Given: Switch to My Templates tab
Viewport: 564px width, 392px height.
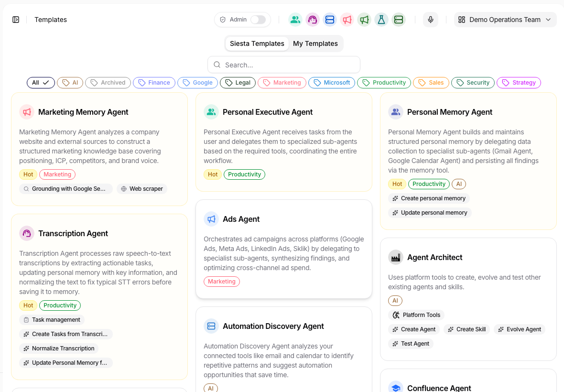Looking at the screenshot, I should tap(315, 44).
